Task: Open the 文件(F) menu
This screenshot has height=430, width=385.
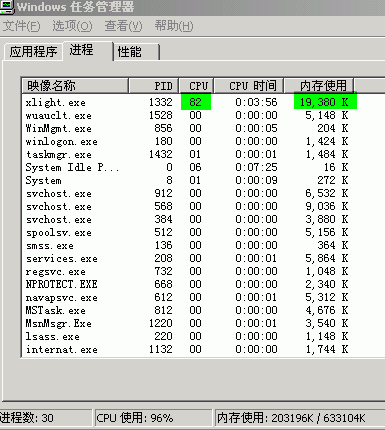Action: click(21, 26)
